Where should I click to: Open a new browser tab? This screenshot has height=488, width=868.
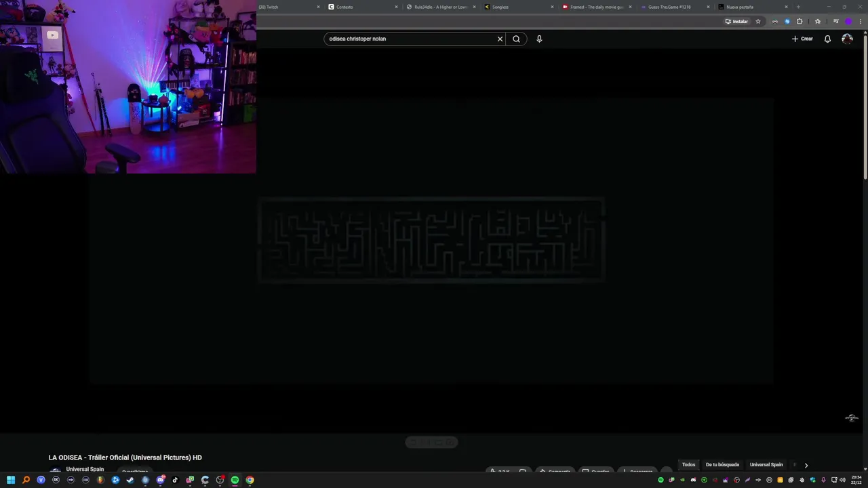coord(798,7)
